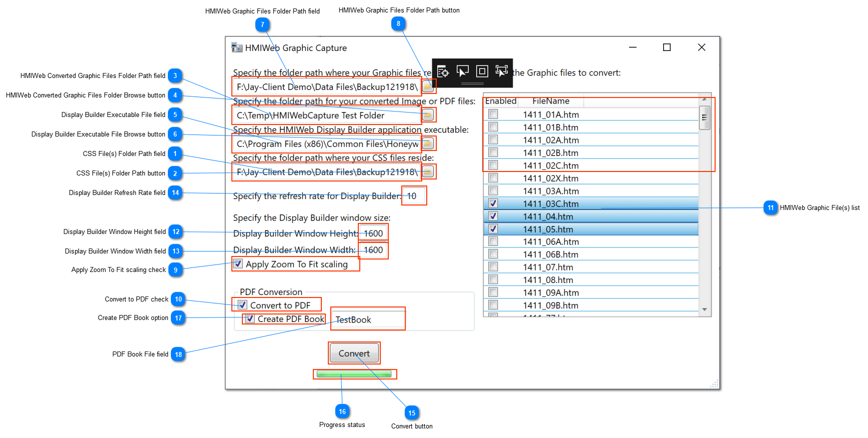Click the Display Builder executable path field
Image resolution: width=868 pixels, height=438 pixels.
pos(327,143)
